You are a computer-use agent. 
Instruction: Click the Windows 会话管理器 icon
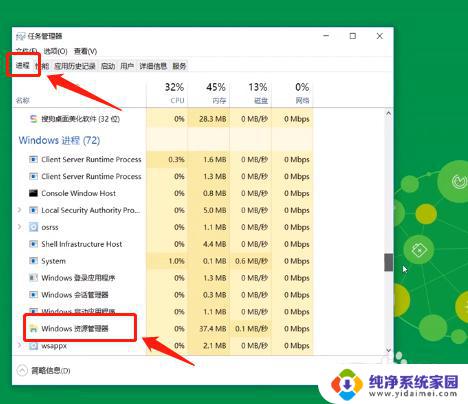tap(33, 295)
